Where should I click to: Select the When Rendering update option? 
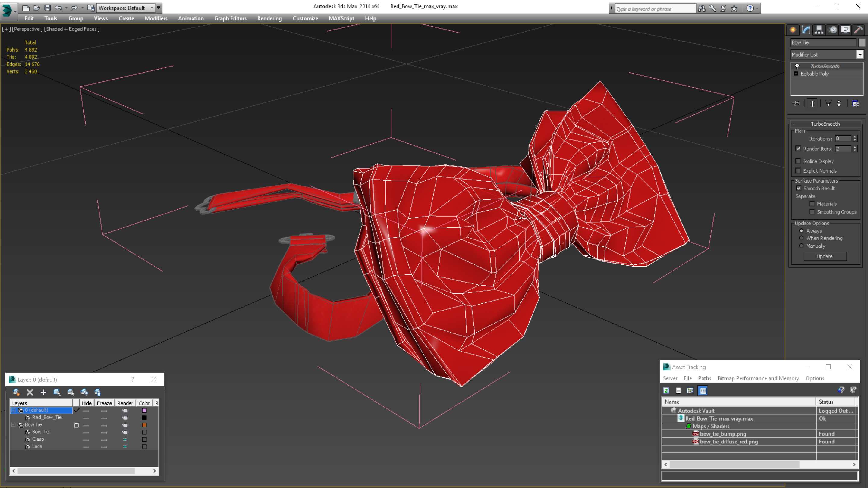[802, 238]
